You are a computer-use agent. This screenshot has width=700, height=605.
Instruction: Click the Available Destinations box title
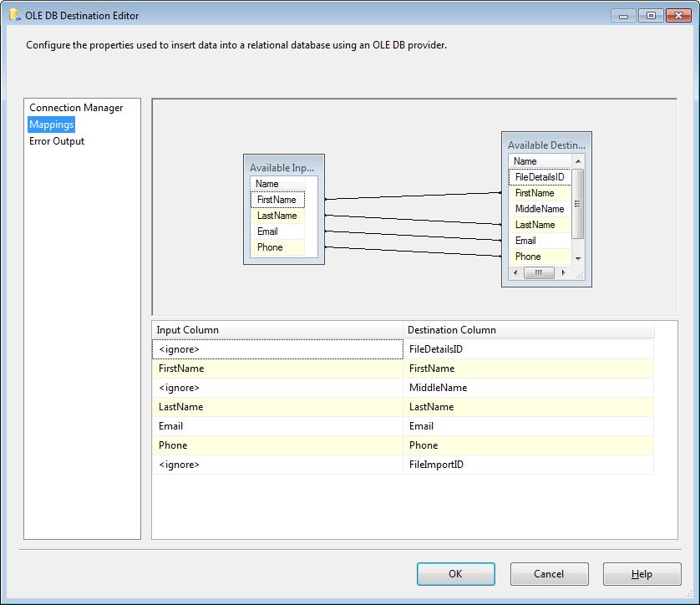[546, 145]
